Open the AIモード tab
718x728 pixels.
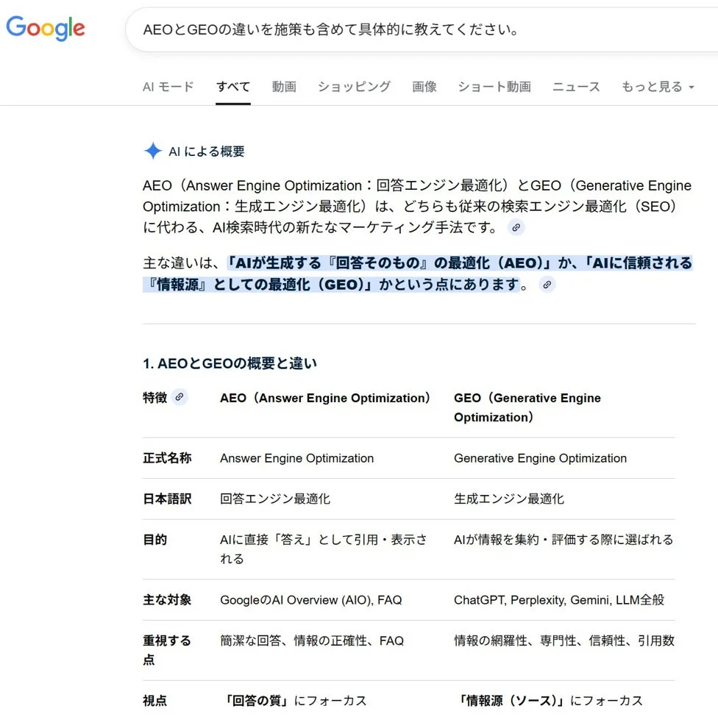tap(168, 86)
